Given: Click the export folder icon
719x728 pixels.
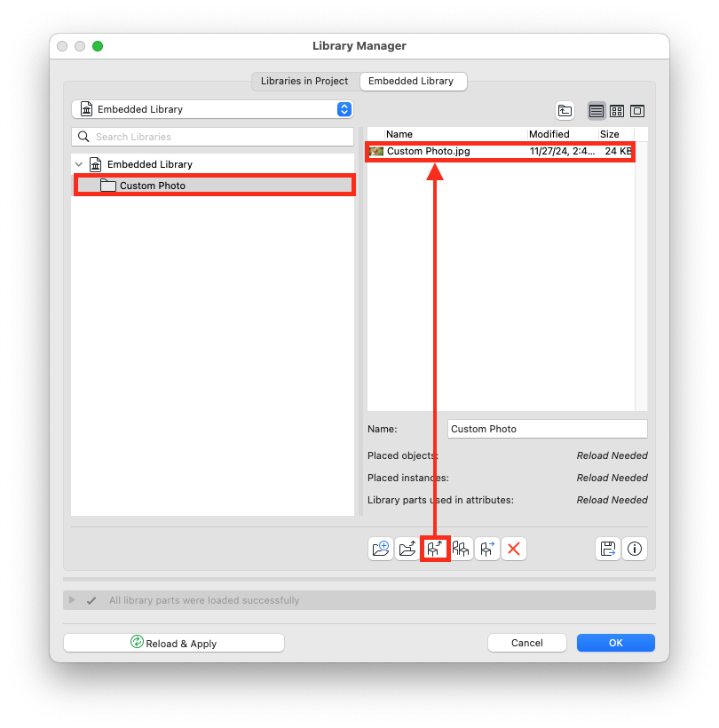Looking at the screenshot, I should pyautogui.click(x=407, y=549).
